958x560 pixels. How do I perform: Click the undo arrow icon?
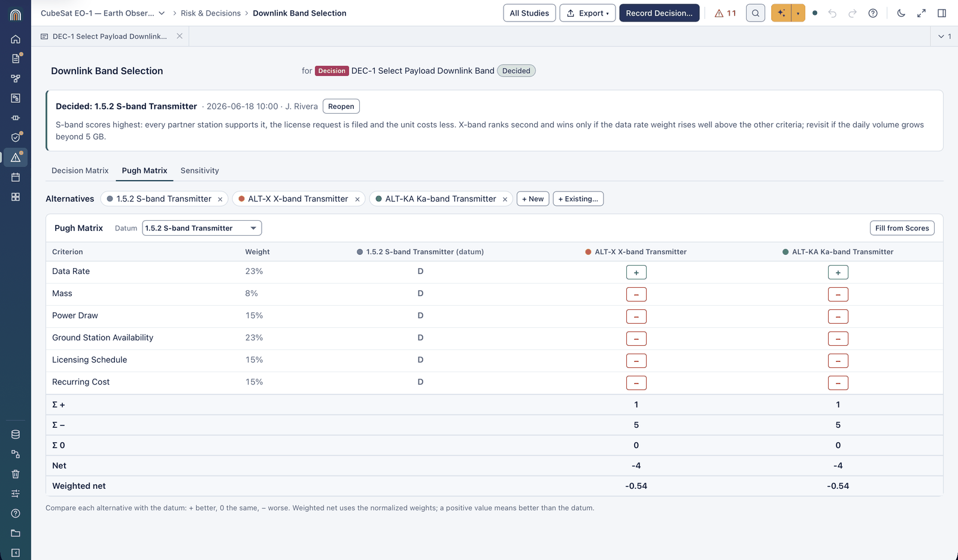(x=832, y=13)
